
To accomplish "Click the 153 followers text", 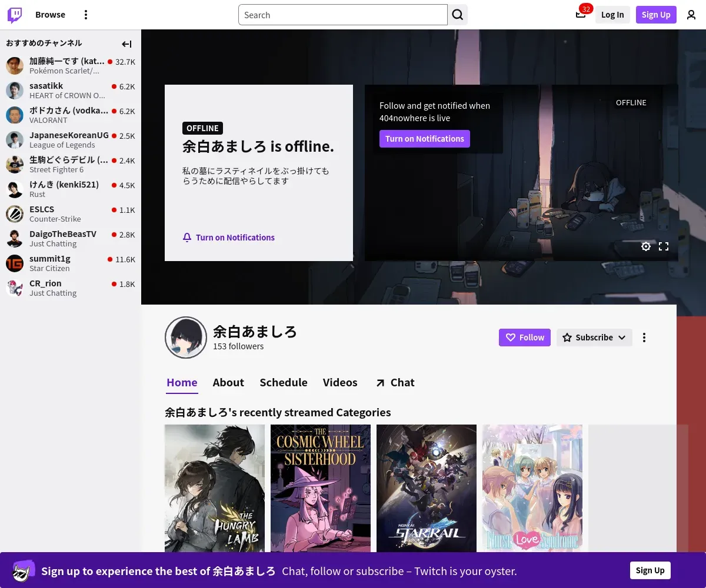I will [238, 346].
